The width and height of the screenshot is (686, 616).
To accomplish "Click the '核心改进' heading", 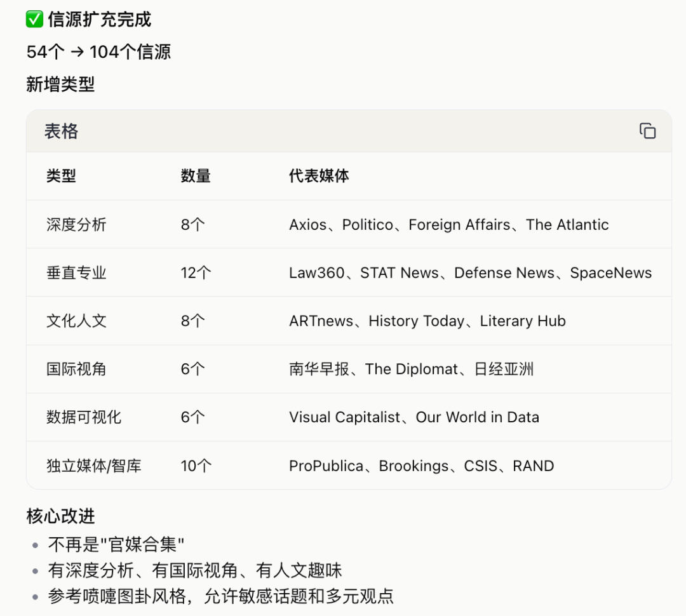I will pos(60,516).
